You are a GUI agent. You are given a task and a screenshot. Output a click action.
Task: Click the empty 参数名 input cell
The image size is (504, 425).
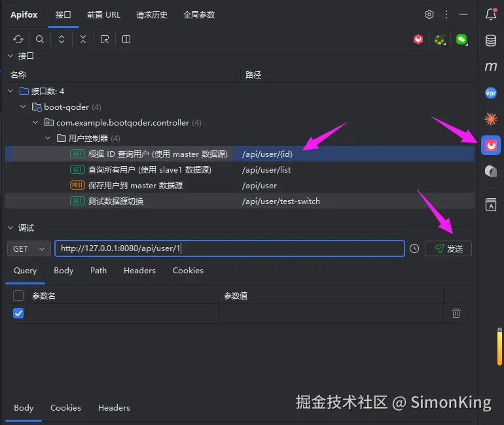point(122,313)
